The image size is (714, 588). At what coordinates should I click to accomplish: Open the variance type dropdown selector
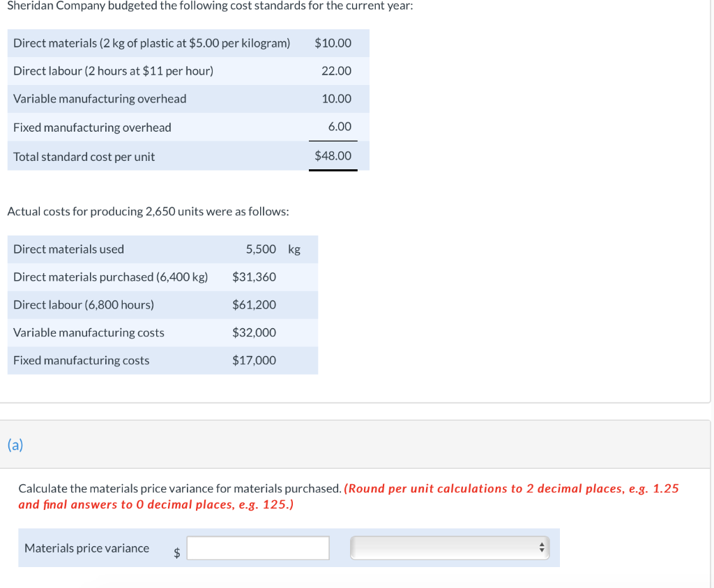[446, 548]
